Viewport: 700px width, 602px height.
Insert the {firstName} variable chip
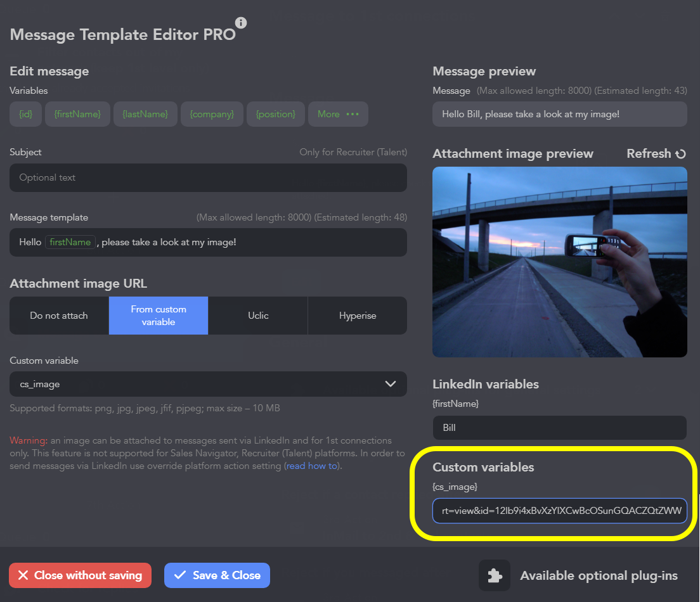click(77, 114)
